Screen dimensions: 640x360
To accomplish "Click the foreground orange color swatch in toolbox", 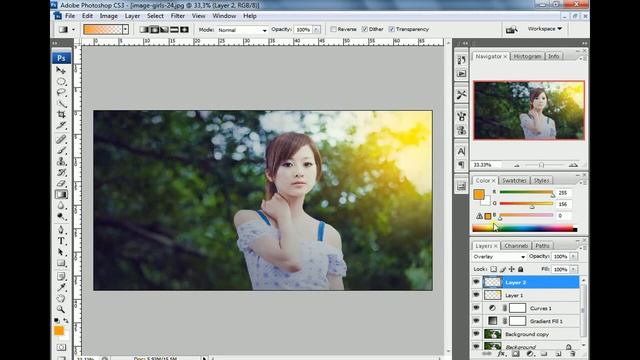I will [59, 331].
